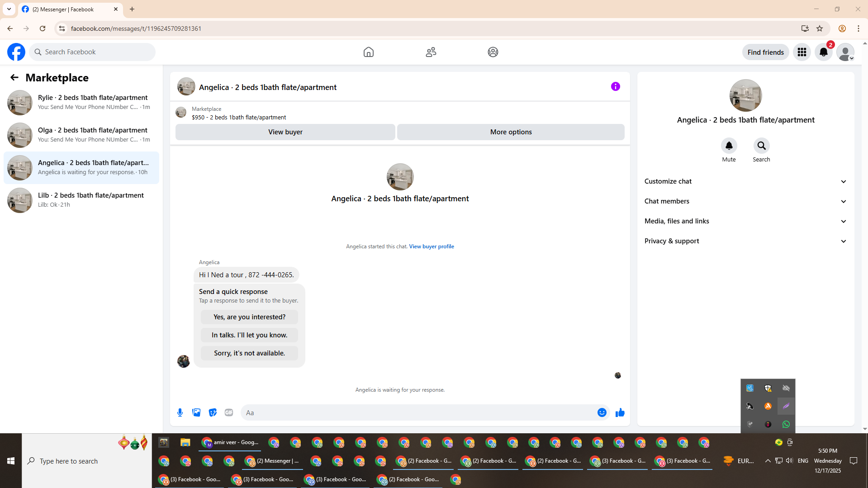
Task: Open conversation information purple icon
Action: (x=616, y=86)
